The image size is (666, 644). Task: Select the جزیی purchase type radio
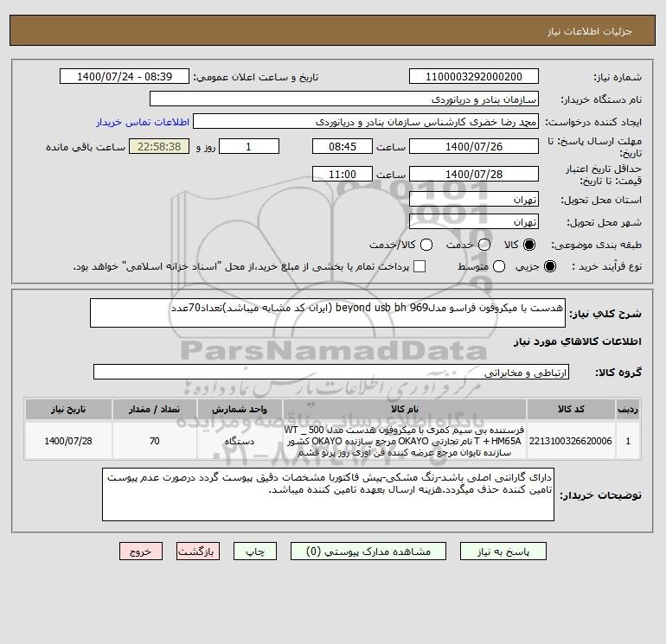click(x=549, y=266)
